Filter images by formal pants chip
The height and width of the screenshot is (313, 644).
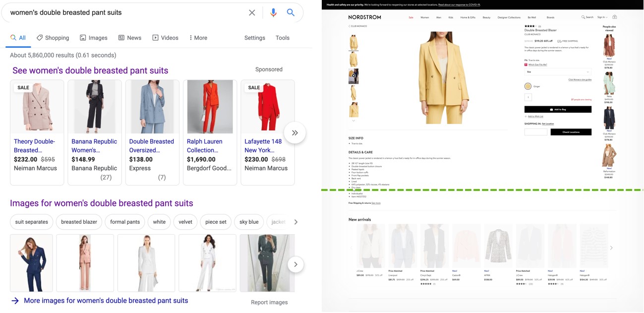[125, 222]
